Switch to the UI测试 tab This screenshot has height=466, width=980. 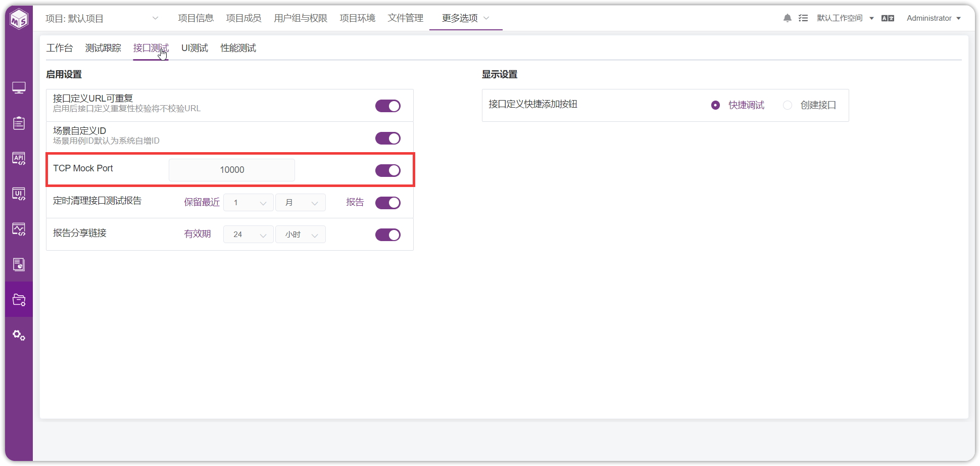[x=194, y=48]
